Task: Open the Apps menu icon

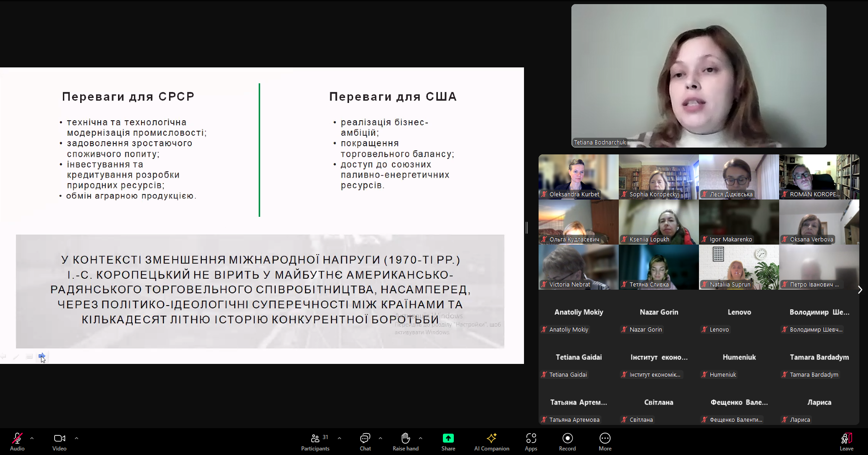Action: click(x=531, y=438)
